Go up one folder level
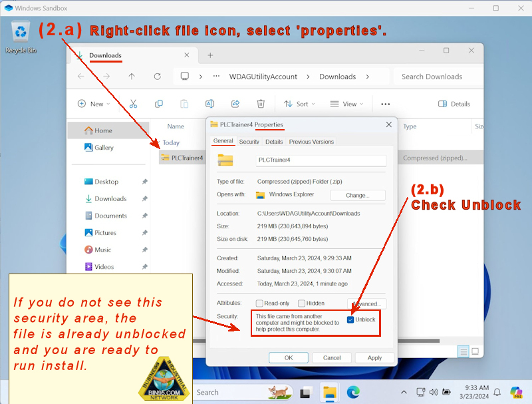 (x=132, y=77)
